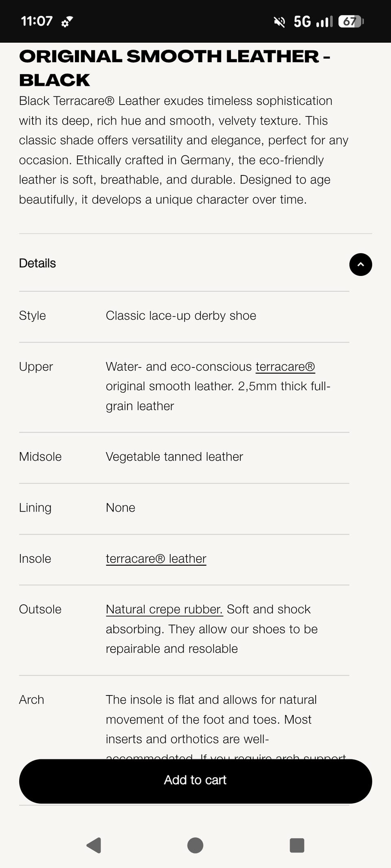This screenshot has height=868, width=391.
Task: Tap the Black Terracare description paragraph
Action: (183, 150)
